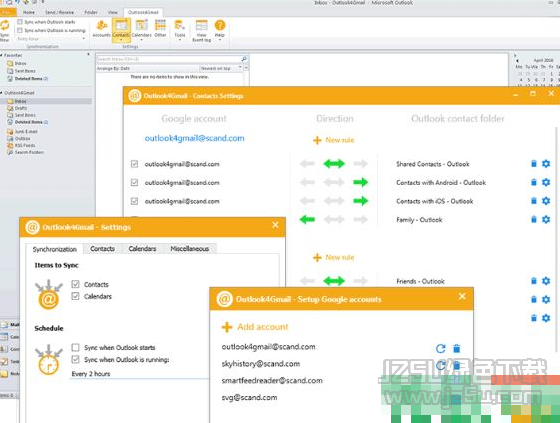Viewport: 560px width, 423px height.
Task: Uncheck account checkbox for Contacts with Android rule
Action: coord(134,183)
